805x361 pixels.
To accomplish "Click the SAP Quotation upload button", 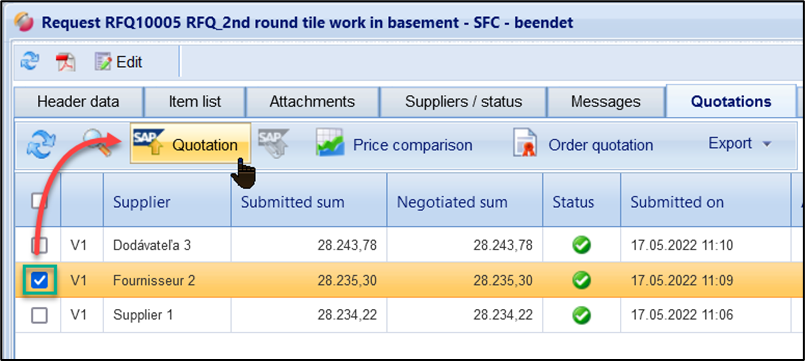I will coord(190,143).
